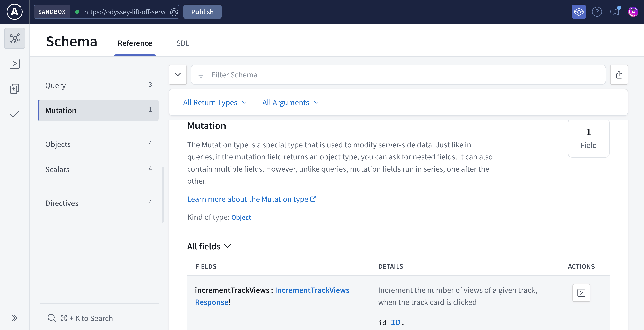644x330 pixels.
Task: Collapse the sidebar with the double-chevron icon
Action: click(14, 318)
